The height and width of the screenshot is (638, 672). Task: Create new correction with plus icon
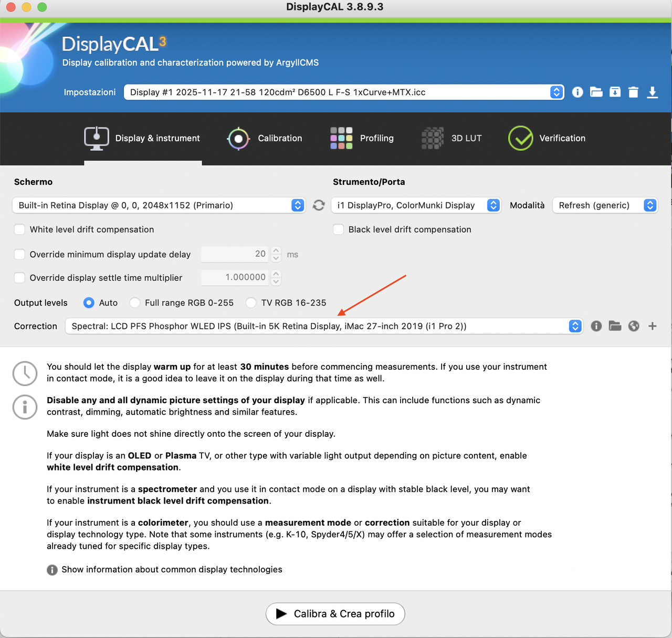point(653,326)
